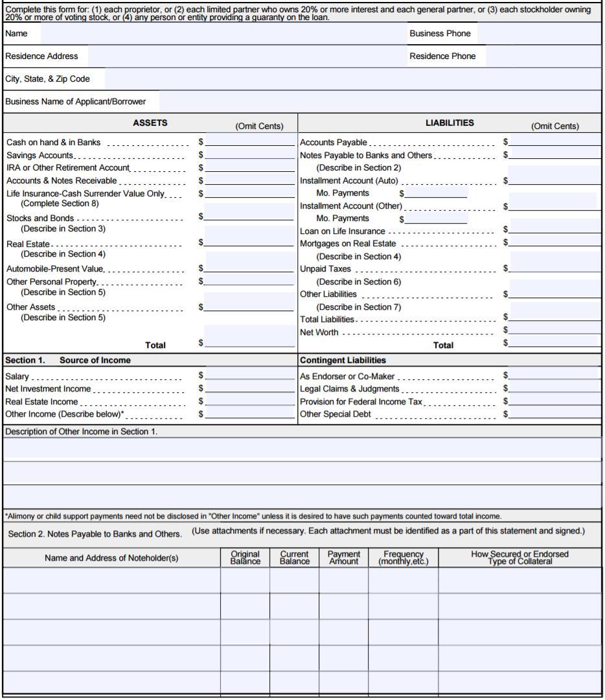Click the Real Estate Income field
Screen dimensions: 605x700
(249, 401)
